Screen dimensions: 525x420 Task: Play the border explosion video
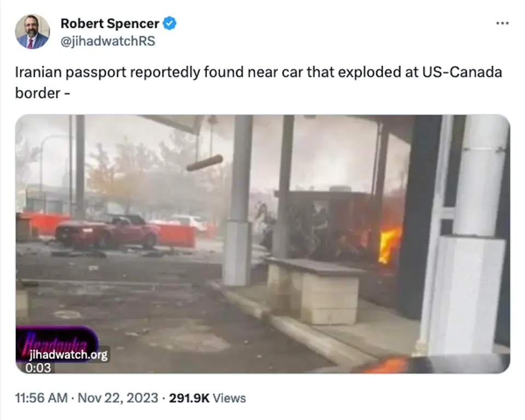coord(263,244)
